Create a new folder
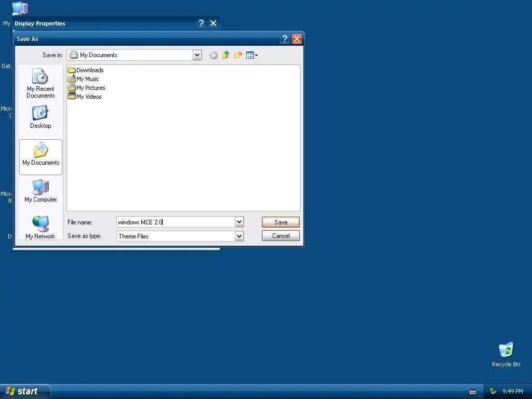 coord(238,55)
